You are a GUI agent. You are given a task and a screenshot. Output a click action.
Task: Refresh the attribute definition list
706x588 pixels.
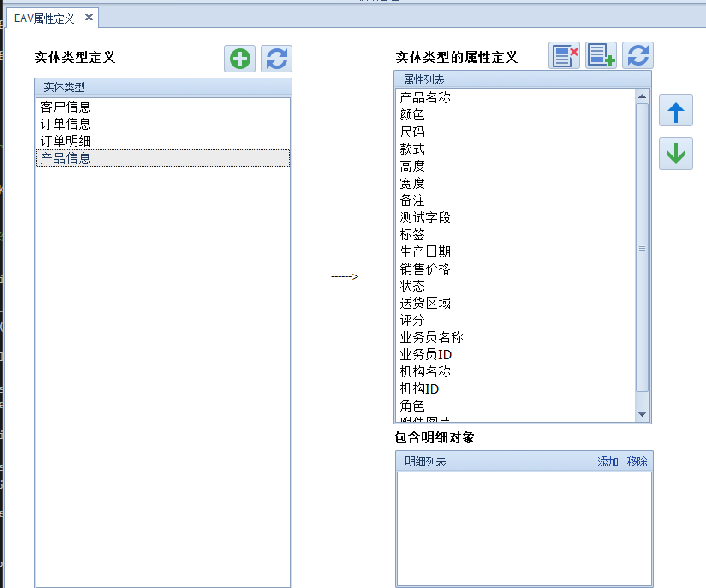coord(638,55)
